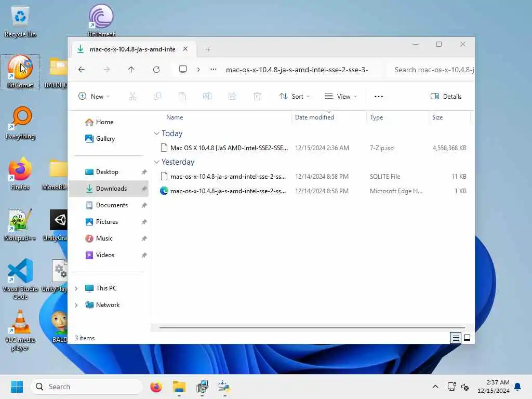Click the Share icon in toolbar

coord(232,96)
